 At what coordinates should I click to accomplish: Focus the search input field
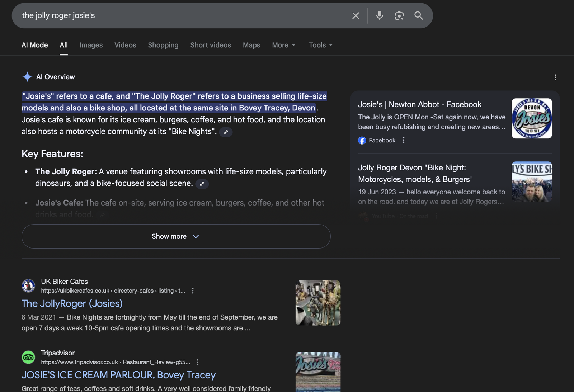179,16
